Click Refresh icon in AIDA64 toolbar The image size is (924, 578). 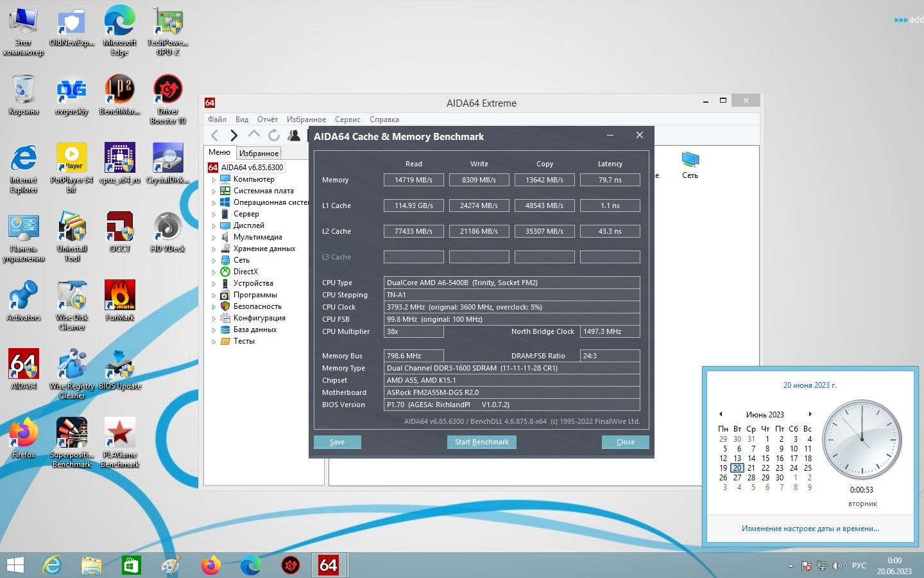click(x=274, y=135)
